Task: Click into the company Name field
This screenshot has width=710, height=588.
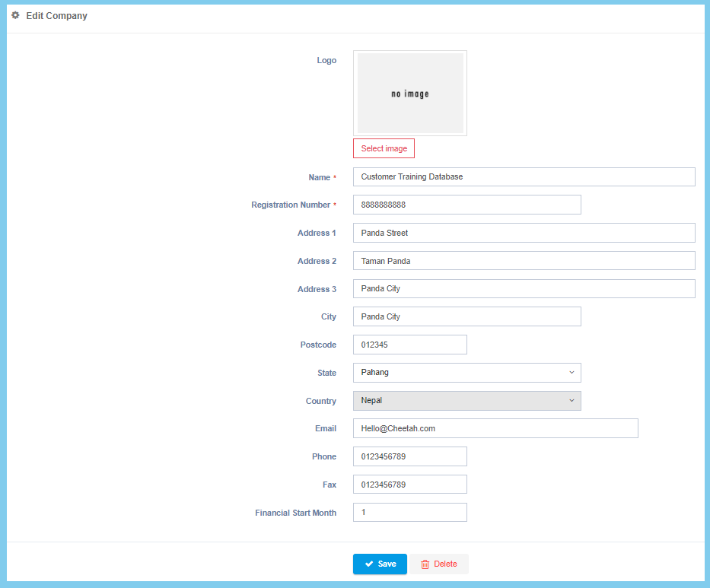Action: click(x=524, y=176)
